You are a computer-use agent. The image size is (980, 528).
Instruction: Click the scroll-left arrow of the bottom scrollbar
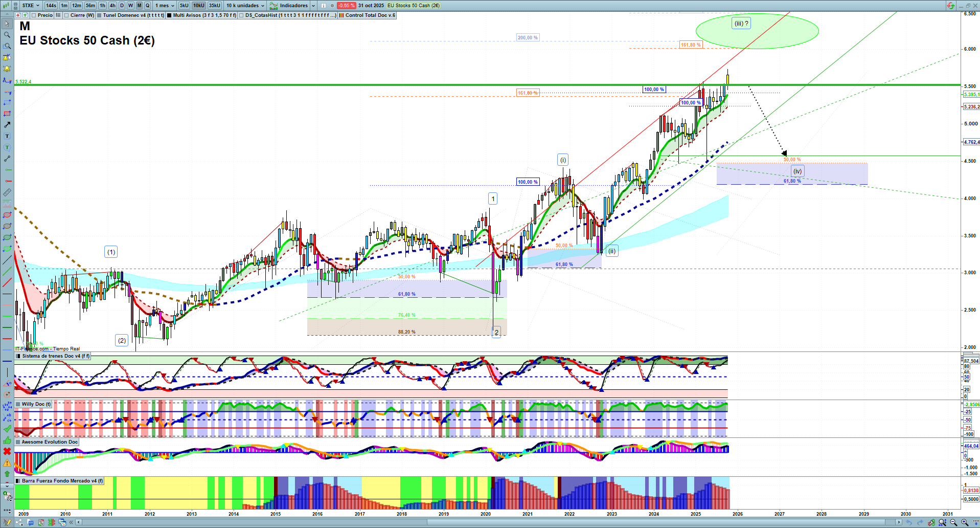point(78,522)
